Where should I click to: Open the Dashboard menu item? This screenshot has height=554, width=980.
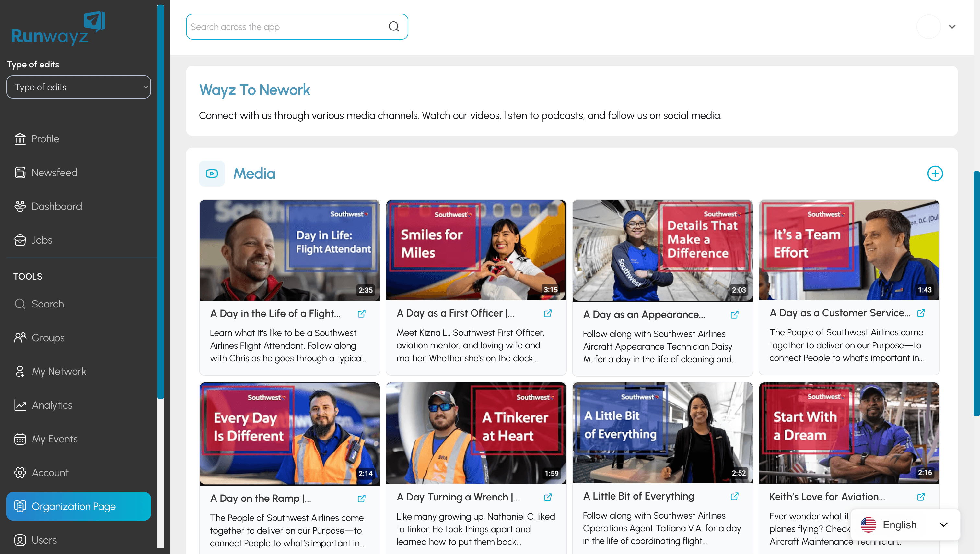(79, 206)
